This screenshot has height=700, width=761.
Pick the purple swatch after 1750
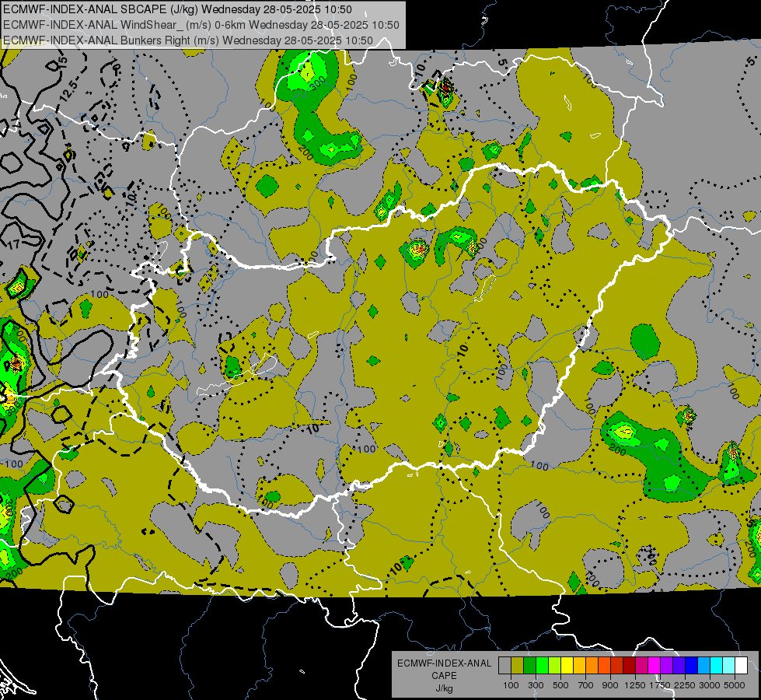[x=666, y=665]
